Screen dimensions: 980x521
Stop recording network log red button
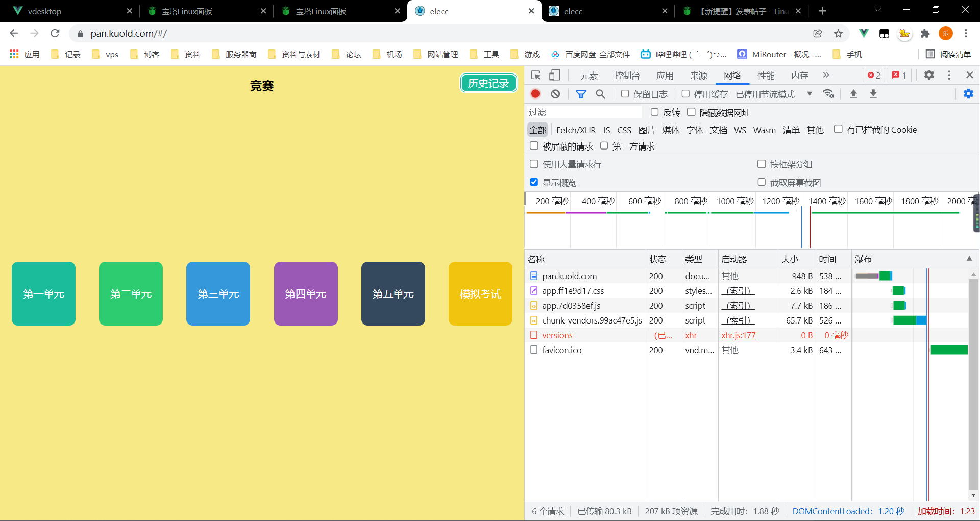[535, 94]
